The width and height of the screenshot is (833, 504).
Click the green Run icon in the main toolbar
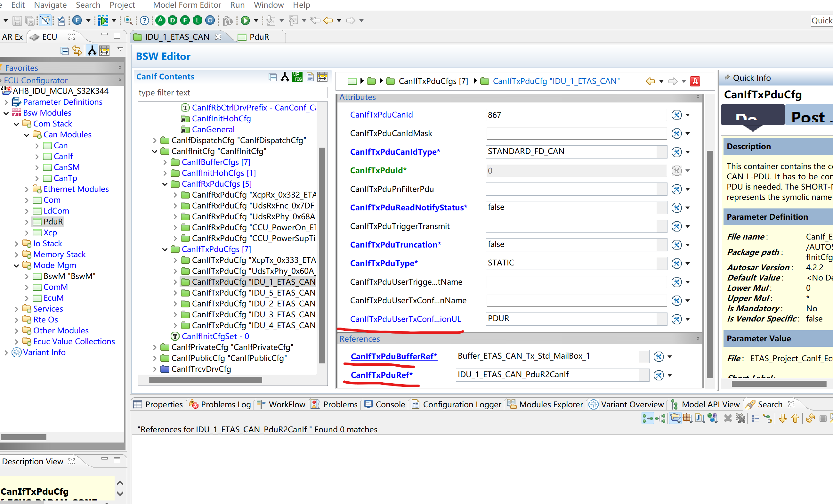pyautogui.click(x=246, y=20)
